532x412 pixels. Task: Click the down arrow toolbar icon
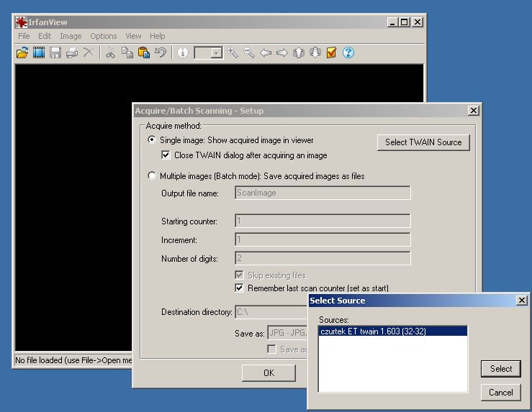pos(315,53)
